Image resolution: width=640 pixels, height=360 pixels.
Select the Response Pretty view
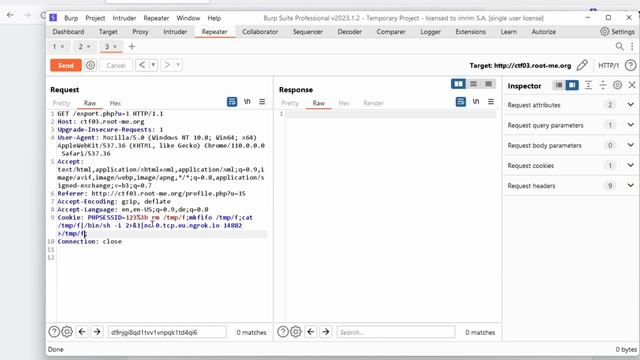pos(290,103)
